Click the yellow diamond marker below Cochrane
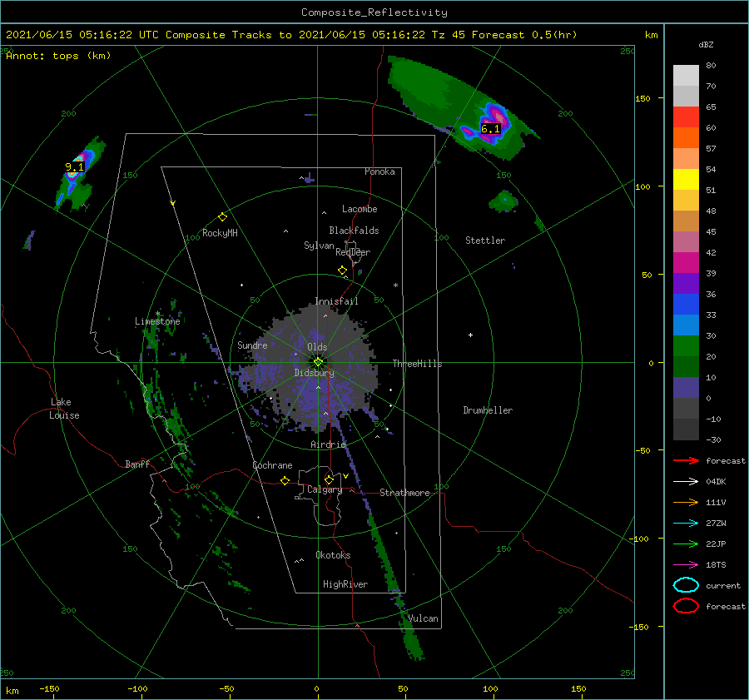 [x=285, y=480]
